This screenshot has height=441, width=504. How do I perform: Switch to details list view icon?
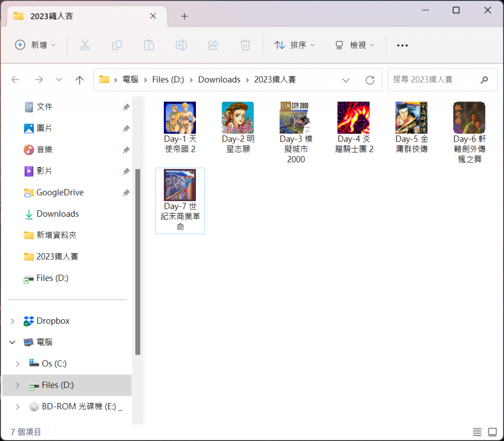(x=477, y=432)
